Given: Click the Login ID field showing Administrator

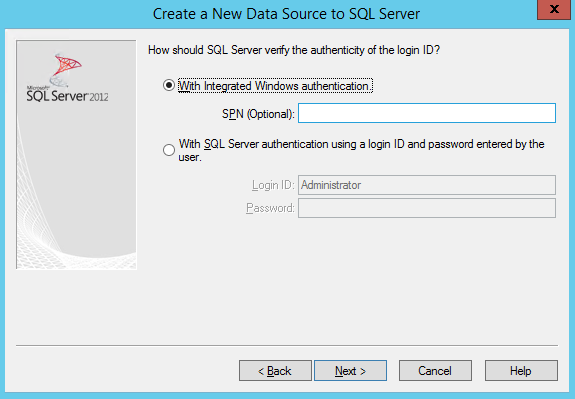Looking at the screenshot, I should click(427, 185).
